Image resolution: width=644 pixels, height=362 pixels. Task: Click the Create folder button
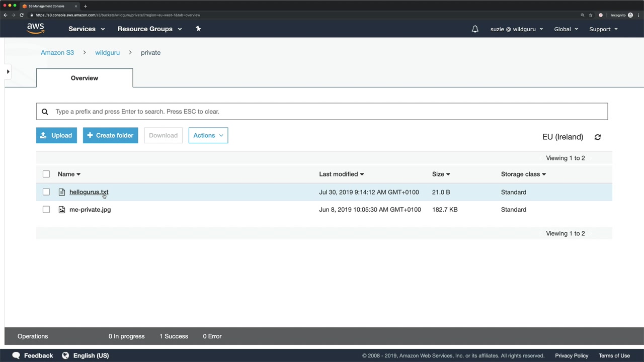(111, 135)
